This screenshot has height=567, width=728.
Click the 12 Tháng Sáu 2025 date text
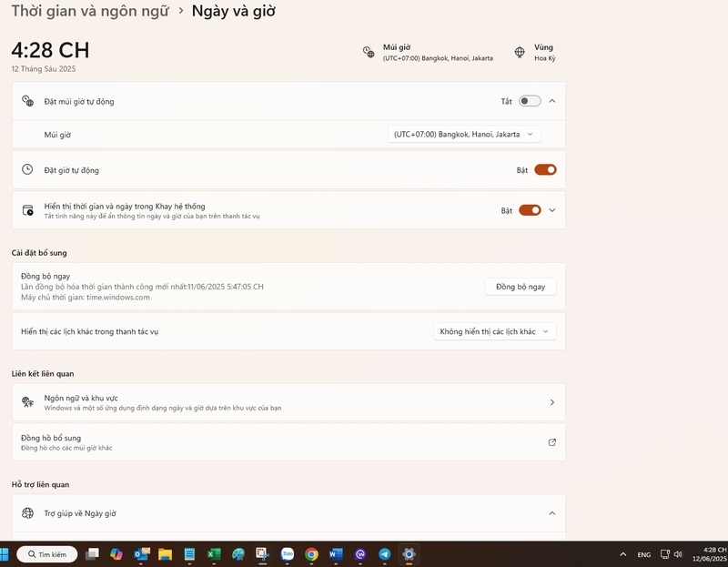(44, 69)
